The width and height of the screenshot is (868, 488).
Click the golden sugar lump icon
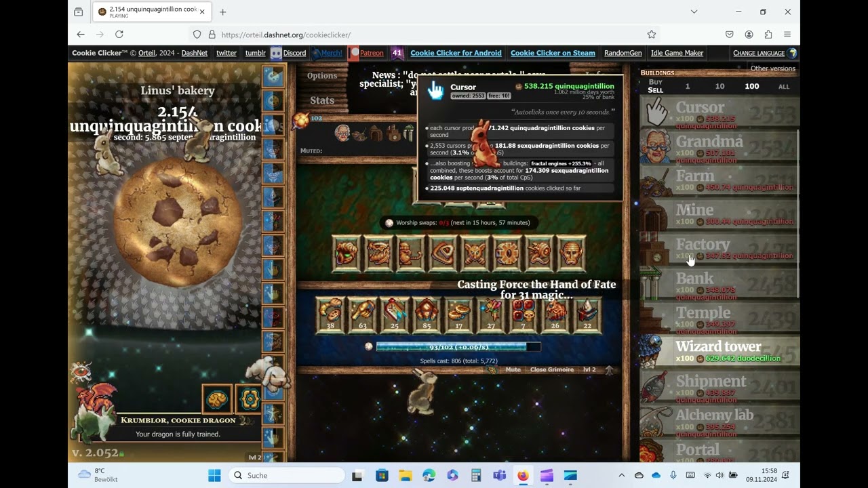point(300,121)
